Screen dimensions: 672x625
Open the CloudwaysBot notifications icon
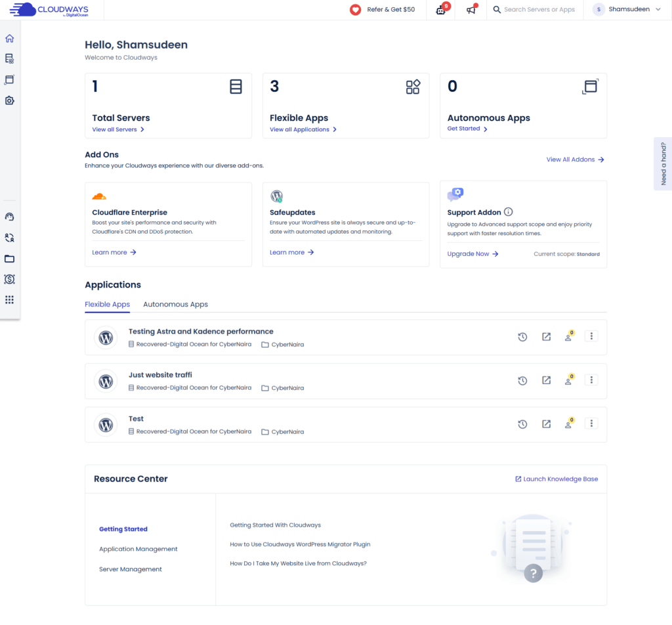[442, 9]
